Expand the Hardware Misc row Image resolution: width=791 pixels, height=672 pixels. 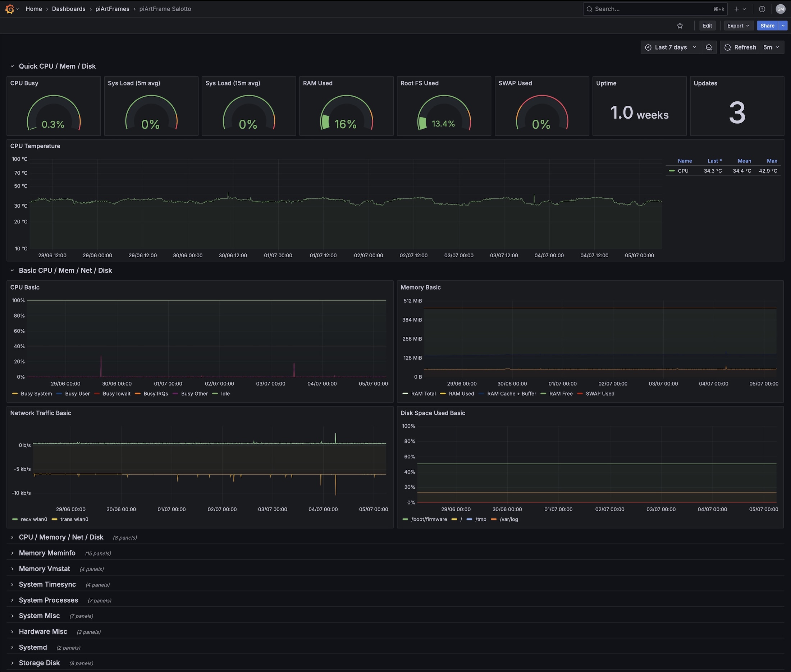pos(39,631)
